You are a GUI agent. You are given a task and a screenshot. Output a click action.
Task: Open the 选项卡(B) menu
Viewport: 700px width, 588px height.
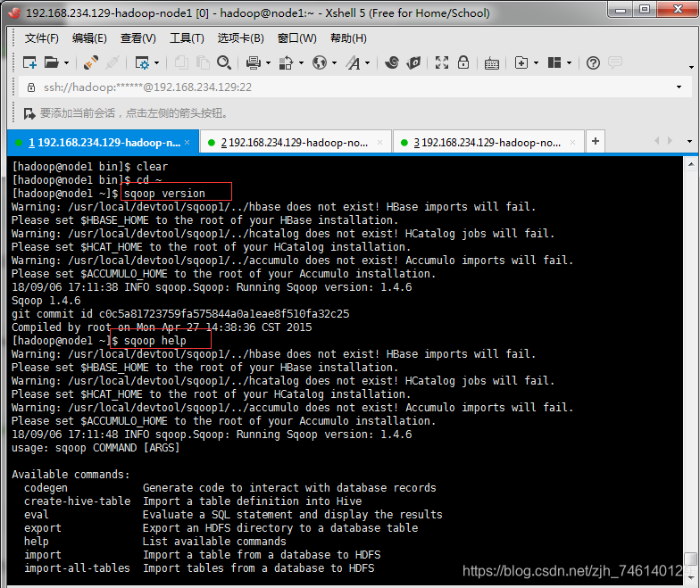click(x=241, y=38)
